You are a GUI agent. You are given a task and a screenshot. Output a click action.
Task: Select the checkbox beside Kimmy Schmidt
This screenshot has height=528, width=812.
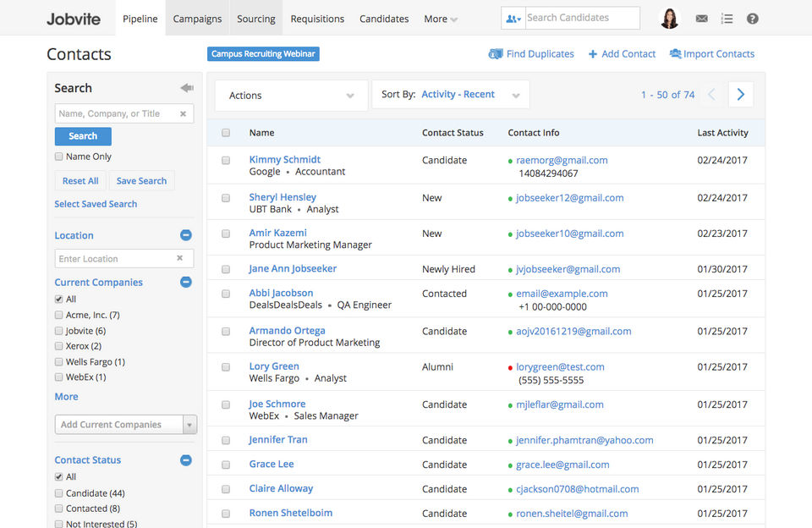click(226, 160)
